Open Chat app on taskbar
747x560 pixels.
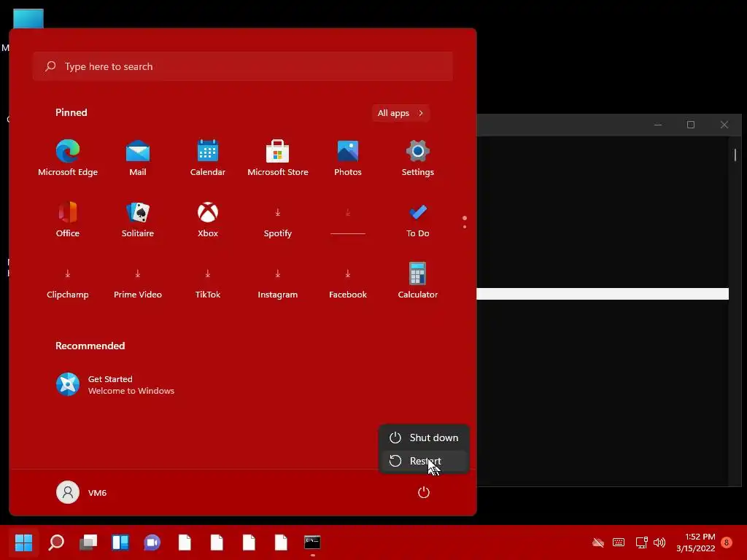pyautogui.click(x=152, y=542)
